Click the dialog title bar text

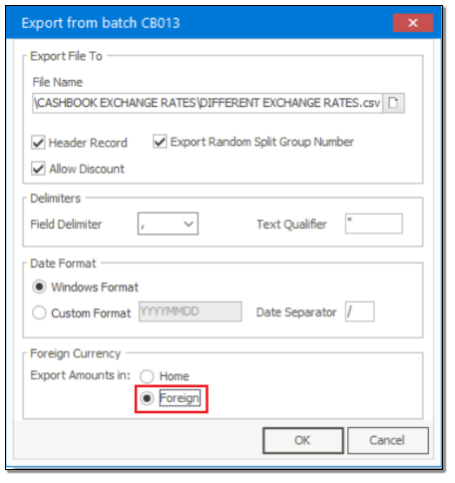[101, 23]
